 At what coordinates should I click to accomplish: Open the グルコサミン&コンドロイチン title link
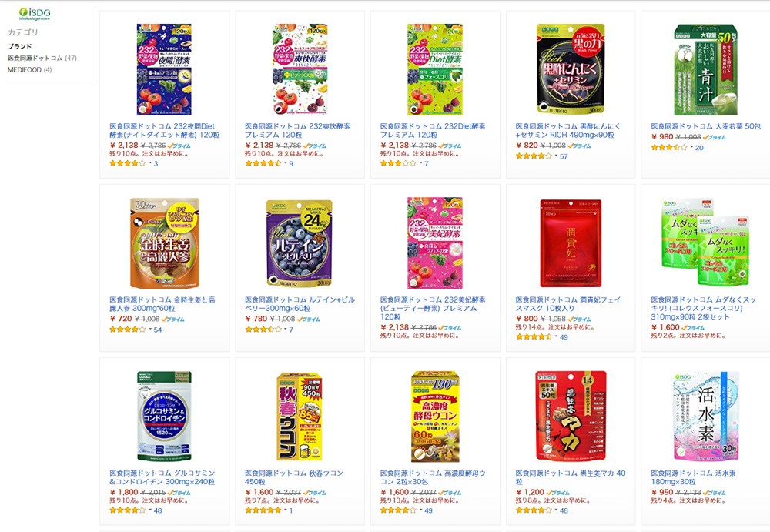pos(162,477)
